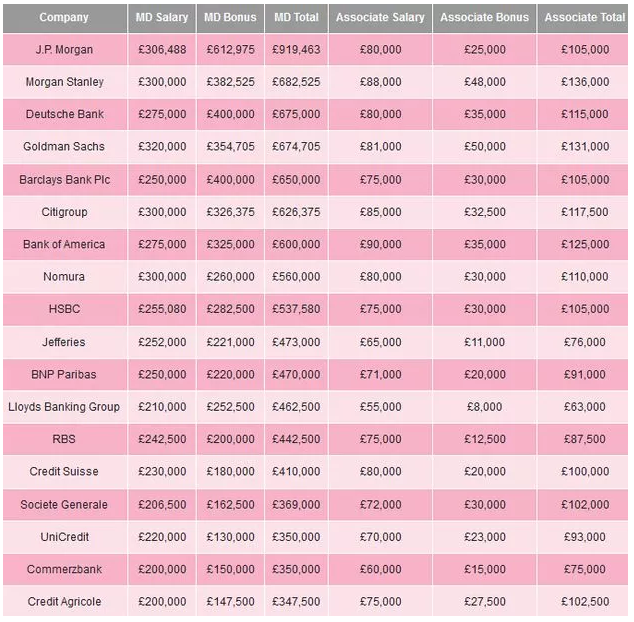Select the MD Bonus column header
634x622 pixels.
pyautogui.click(x=229, y=17)
